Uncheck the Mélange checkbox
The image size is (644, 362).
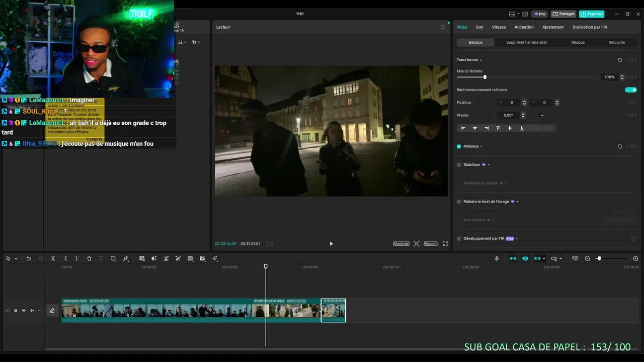pyautogui.click(x=459, y=146)
